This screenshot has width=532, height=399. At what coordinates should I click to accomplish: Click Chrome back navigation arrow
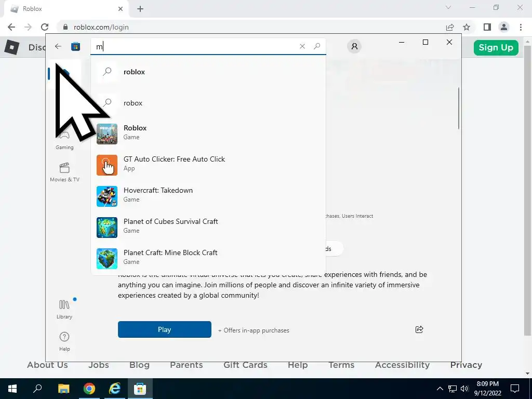point(11,27)
